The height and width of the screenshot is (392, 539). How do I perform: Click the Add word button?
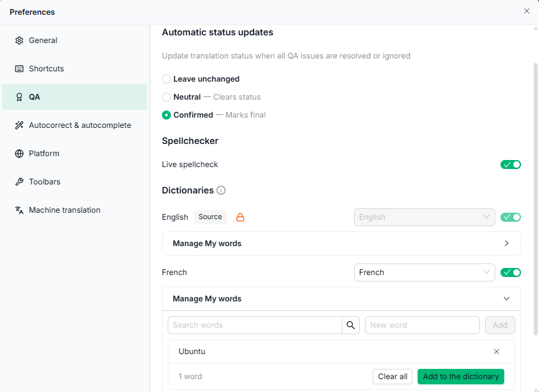pyautogui.click(x=500, y=325)
